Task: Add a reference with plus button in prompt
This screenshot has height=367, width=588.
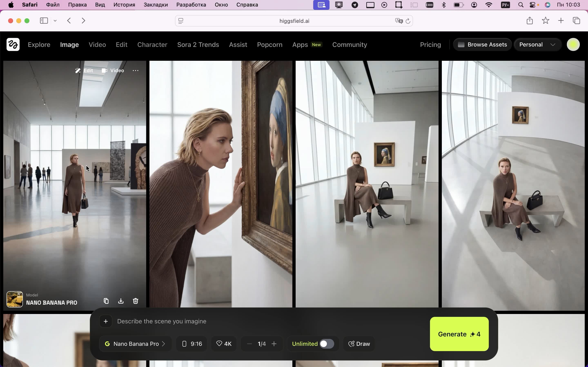Action: click(x=106, y=321)
